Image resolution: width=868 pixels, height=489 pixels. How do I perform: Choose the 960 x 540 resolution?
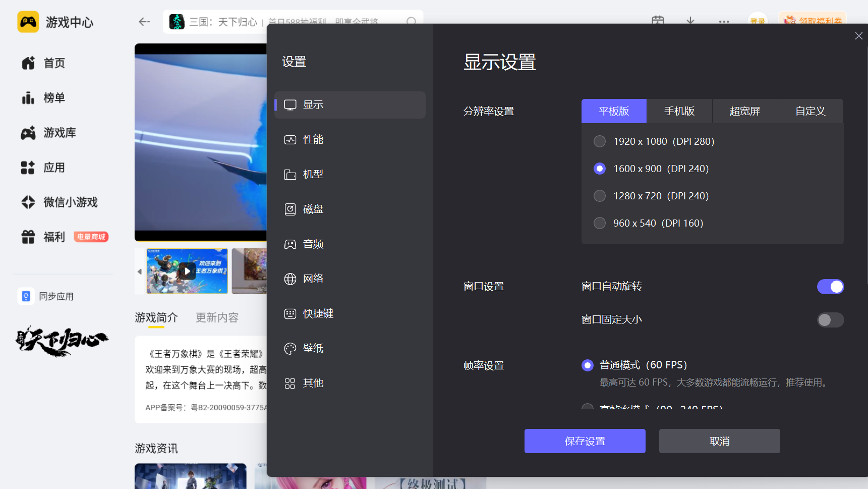(x=600, y=224)
